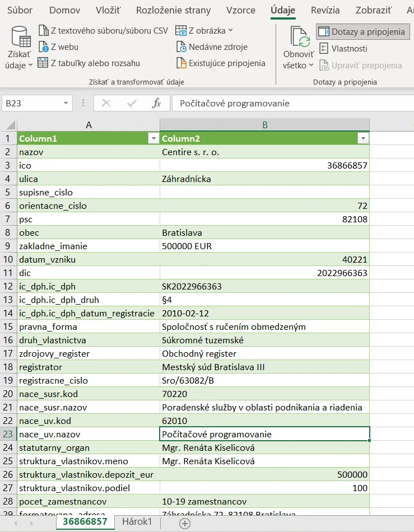The width and height of the screenshot is (414, 532).
Task: Select cell containing 10-19 zamestnancov
Action: coord(264,501)
